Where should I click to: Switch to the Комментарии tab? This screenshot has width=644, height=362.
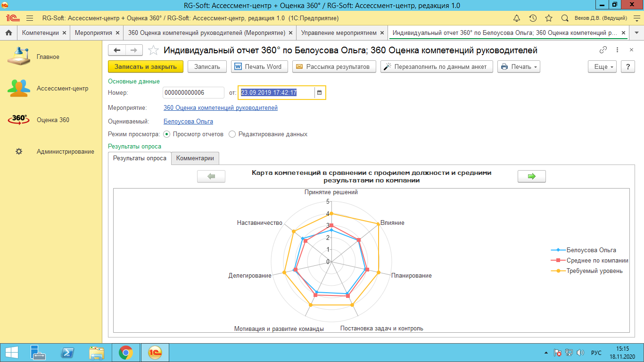coord(195,158)
